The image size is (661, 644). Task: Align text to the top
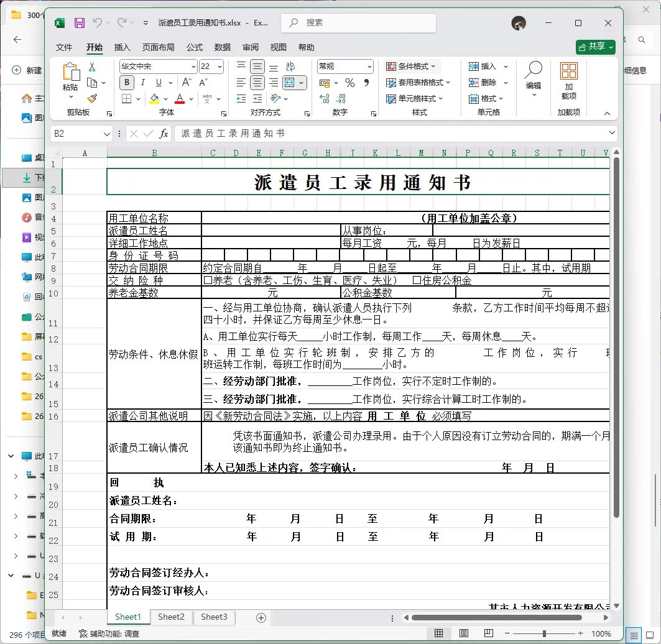pyautogui.click(x=241, y=66)
